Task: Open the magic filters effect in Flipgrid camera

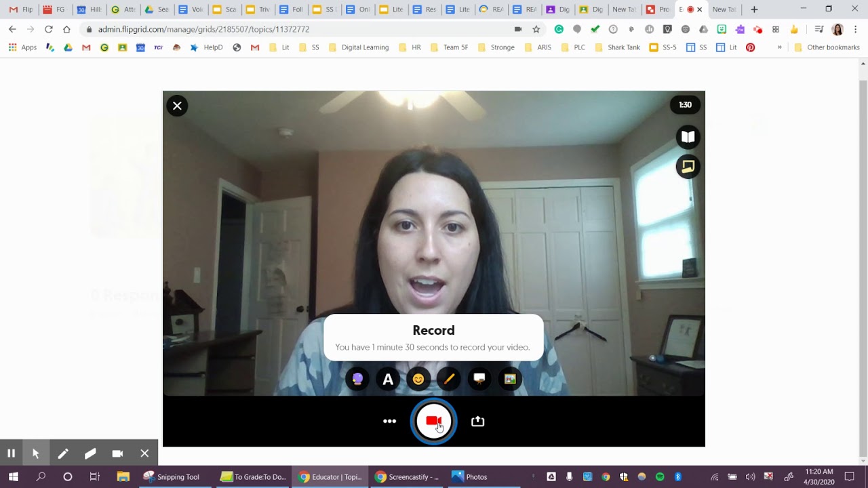Action: coord(357,379)
